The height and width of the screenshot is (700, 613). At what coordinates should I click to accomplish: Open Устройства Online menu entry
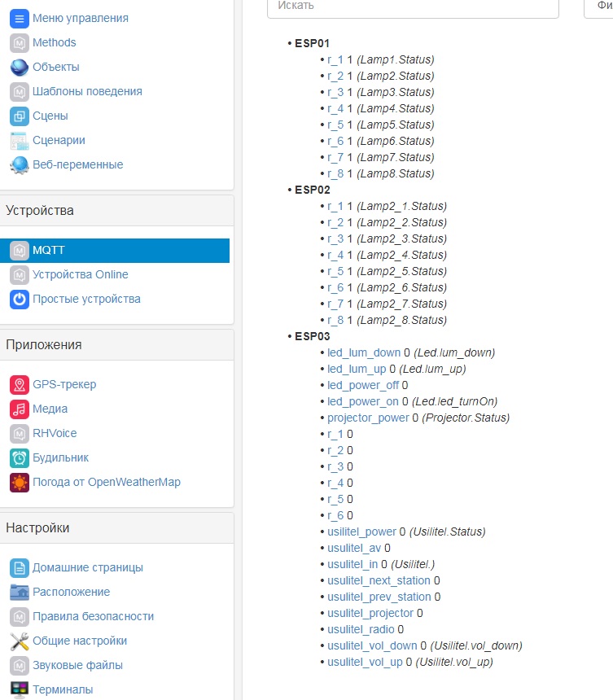pyautogui.click(x=80, y=274)
